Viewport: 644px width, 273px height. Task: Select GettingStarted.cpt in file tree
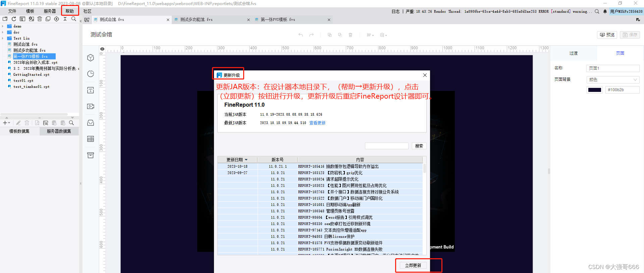(31, 74)
